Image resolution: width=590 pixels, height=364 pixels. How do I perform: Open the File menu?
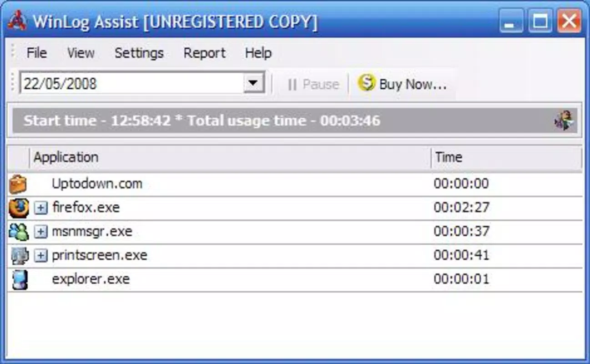tap(36, 53)
